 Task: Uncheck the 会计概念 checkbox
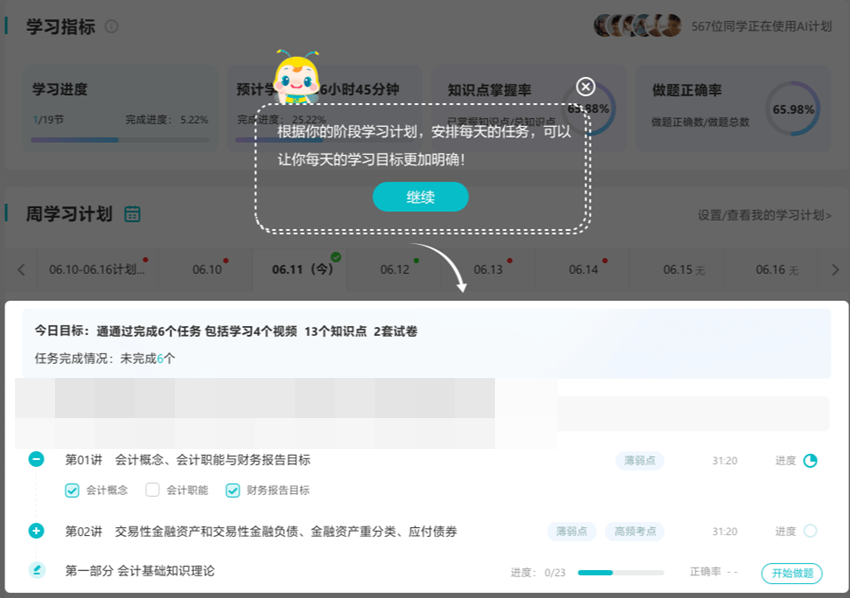tap(71, 491)
